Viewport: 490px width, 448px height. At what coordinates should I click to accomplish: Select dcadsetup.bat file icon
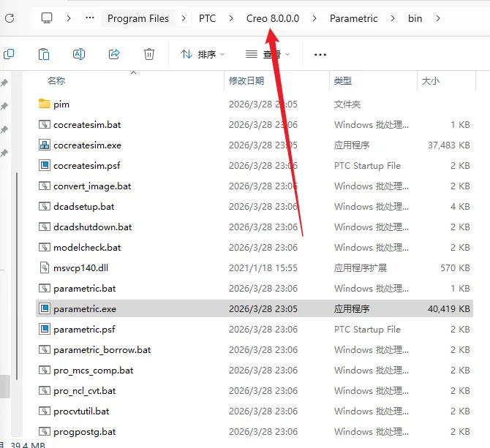pyautogui.click(x=45, y=206)
